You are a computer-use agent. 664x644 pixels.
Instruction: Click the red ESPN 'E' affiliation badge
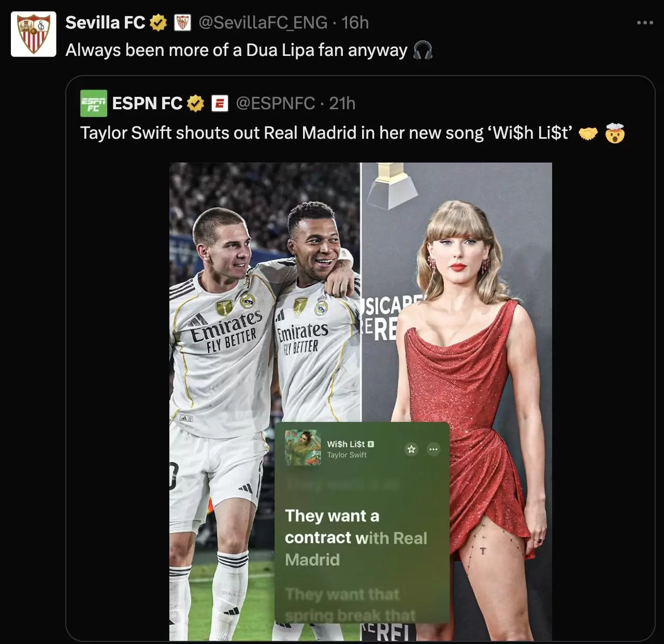pos(220,104)
